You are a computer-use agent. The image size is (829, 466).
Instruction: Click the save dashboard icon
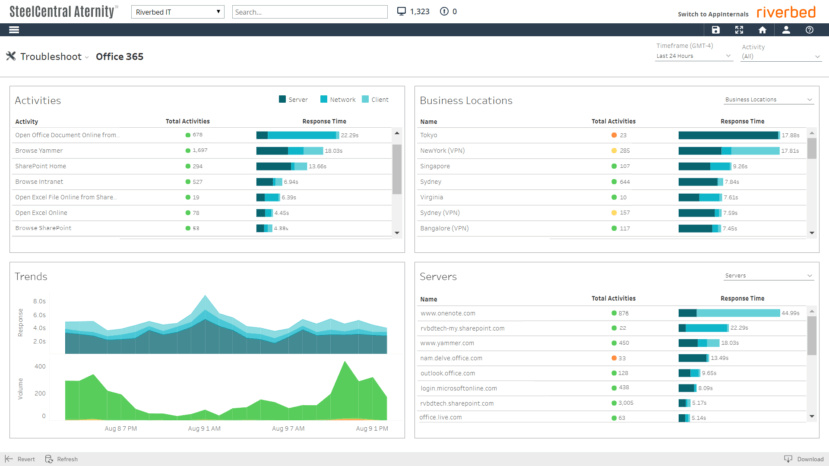pos(715,30)
